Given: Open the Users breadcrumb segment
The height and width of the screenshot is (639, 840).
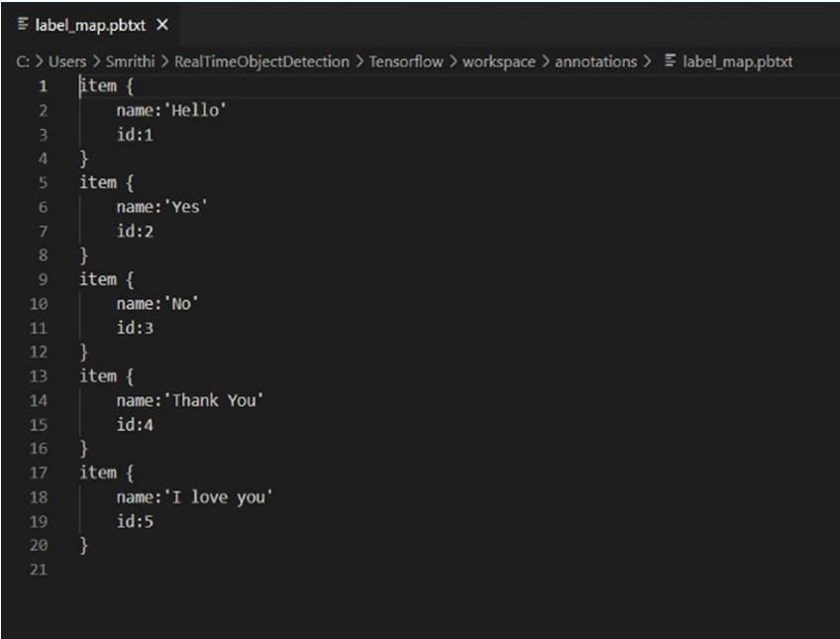Looking at the screenshot, I should [67, 61].
